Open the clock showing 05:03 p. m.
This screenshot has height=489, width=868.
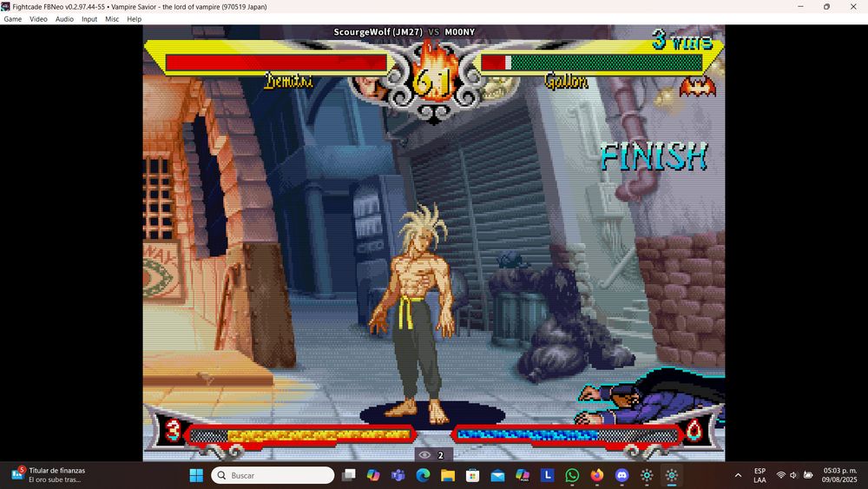839,475
